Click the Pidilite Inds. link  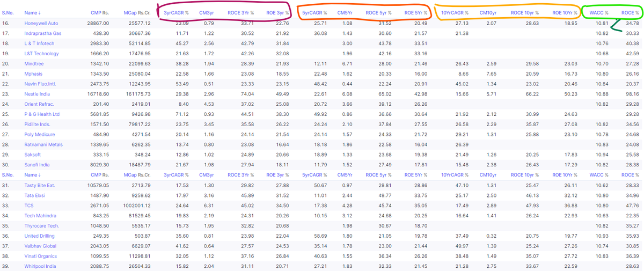click(39, 124)
